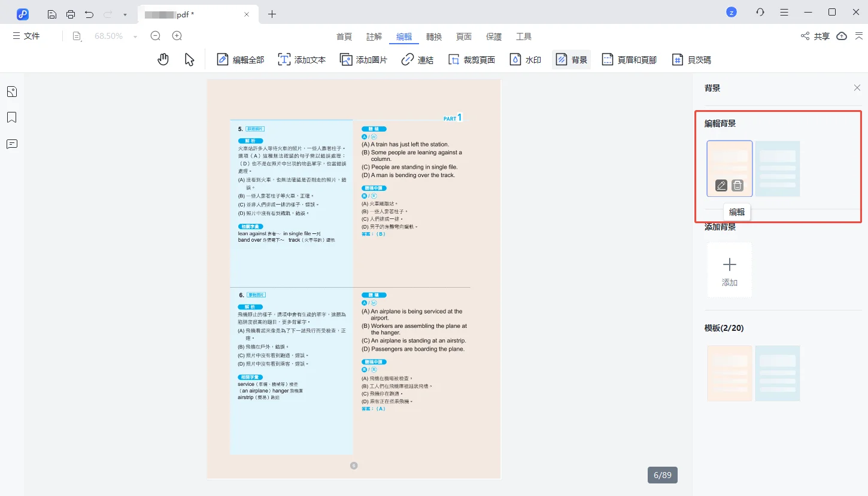
Task: Switch to the 轉換 tab
Action: pyautogui.click(x=434, y=36)
